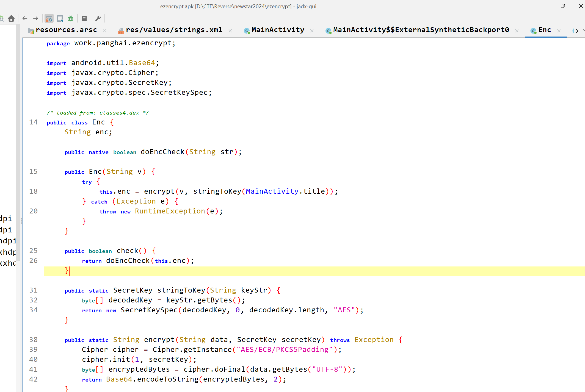The width and height of the screenshot is (585, 392).
Task: Minimize the jadx-gui window
Action: pos(544,6)
